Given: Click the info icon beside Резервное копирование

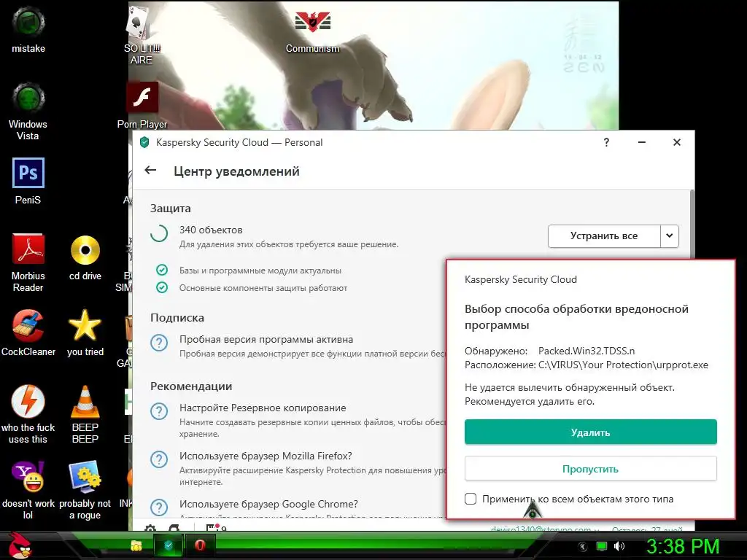Looking at the screenshot, I should pos(159,411).
